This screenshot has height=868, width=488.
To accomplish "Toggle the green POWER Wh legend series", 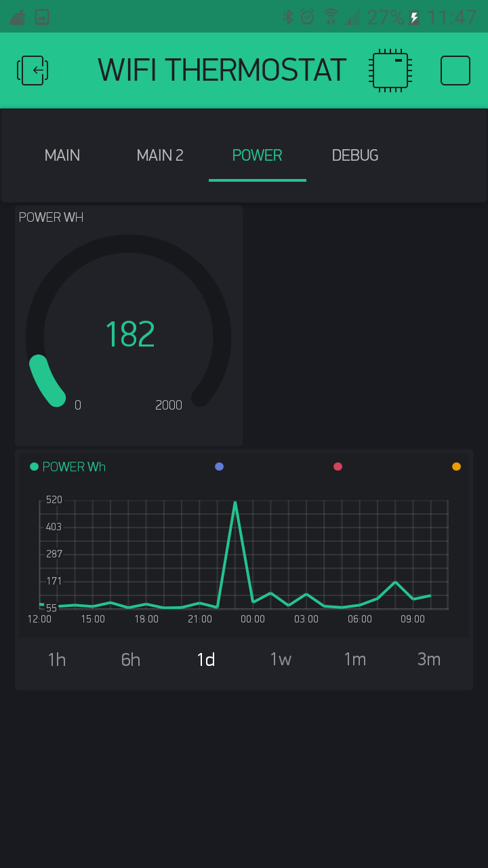I will pos(68,467).
